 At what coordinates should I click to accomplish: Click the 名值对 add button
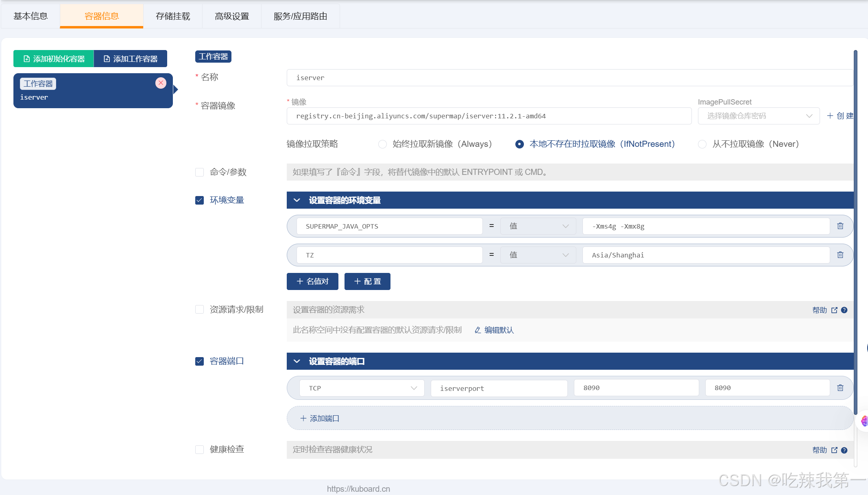(x=312, y=281)
